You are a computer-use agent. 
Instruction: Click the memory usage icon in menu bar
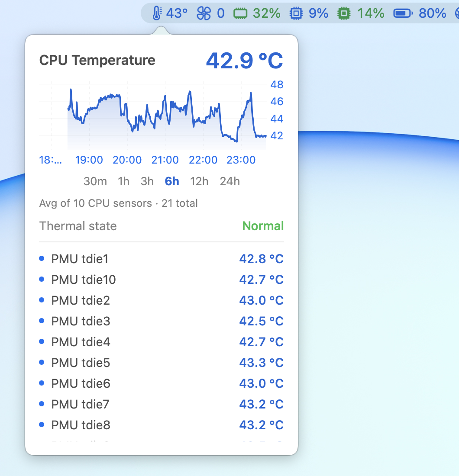click(x=240, y=13)
